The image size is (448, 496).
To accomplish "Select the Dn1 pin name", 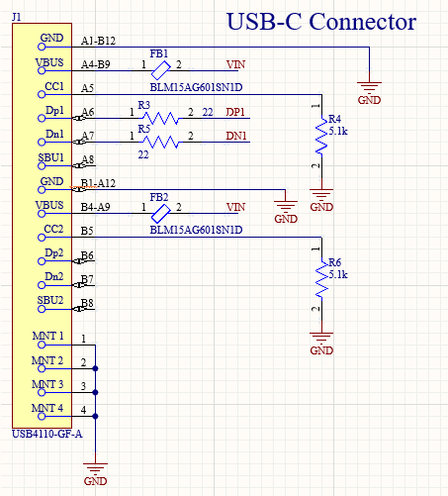I will 54,134.
